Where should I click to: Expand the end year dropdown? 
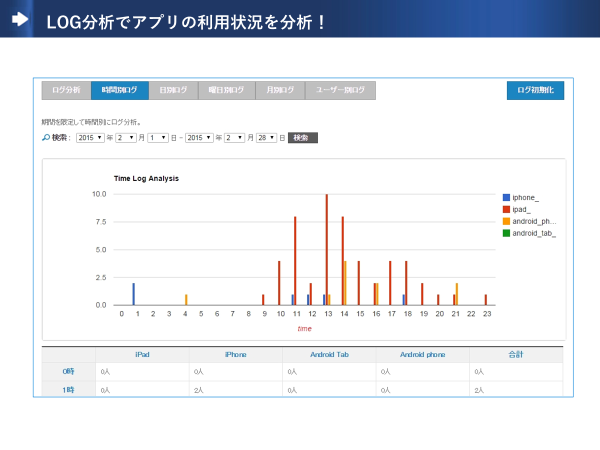200,137
